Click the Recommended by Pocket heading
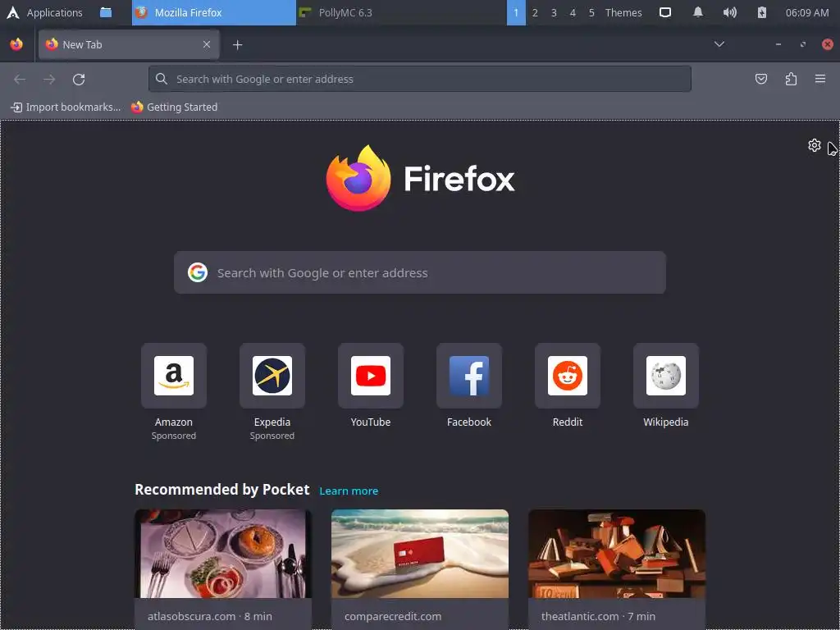The width and height of the screenshot is (840, 630). tap(221, 490)
